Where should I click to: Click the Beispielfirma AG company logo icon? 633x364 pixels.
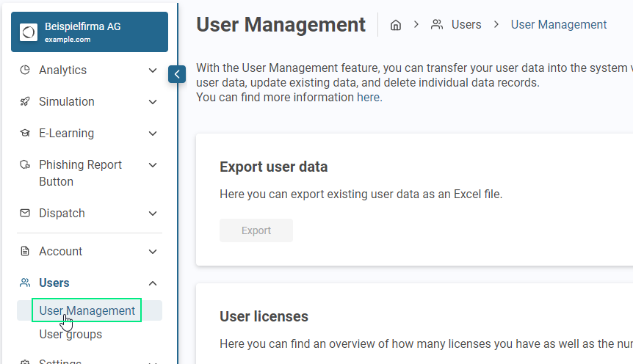[29, 32]
